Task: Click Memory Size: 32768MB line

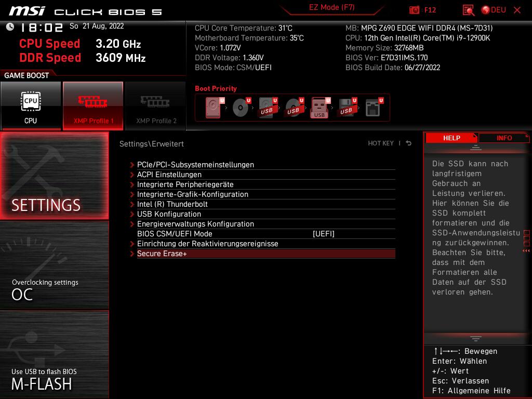Action: tap(384, 48)
